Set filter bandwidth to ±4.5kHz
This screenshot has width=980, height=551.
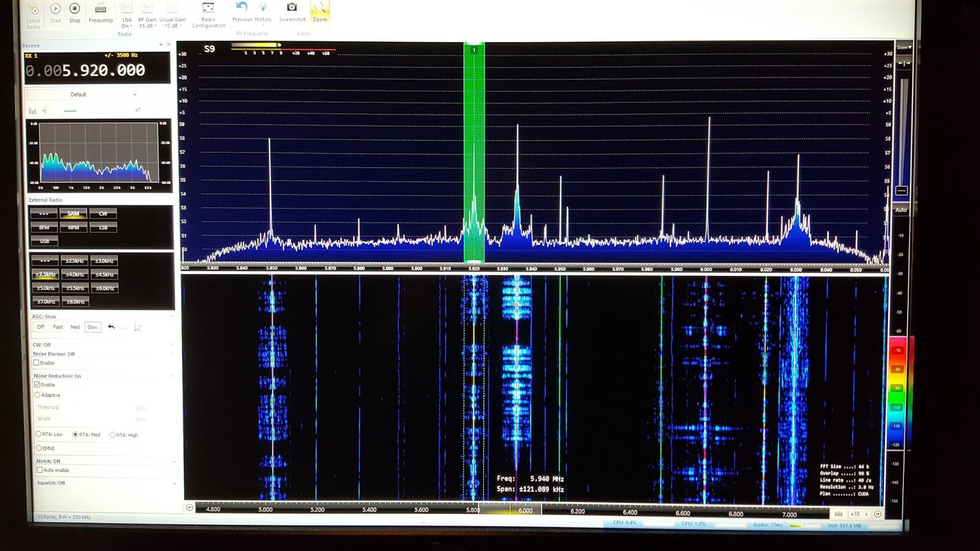[x=104, y=274]
